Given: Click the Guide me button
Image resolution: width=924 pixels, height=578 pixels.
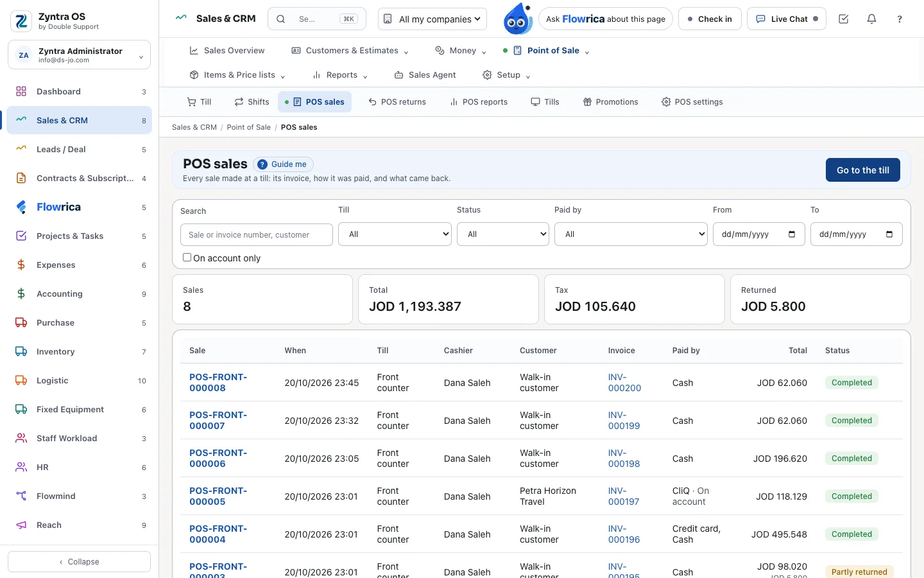Looking at the screenshot, I should [x=283, y=164].
